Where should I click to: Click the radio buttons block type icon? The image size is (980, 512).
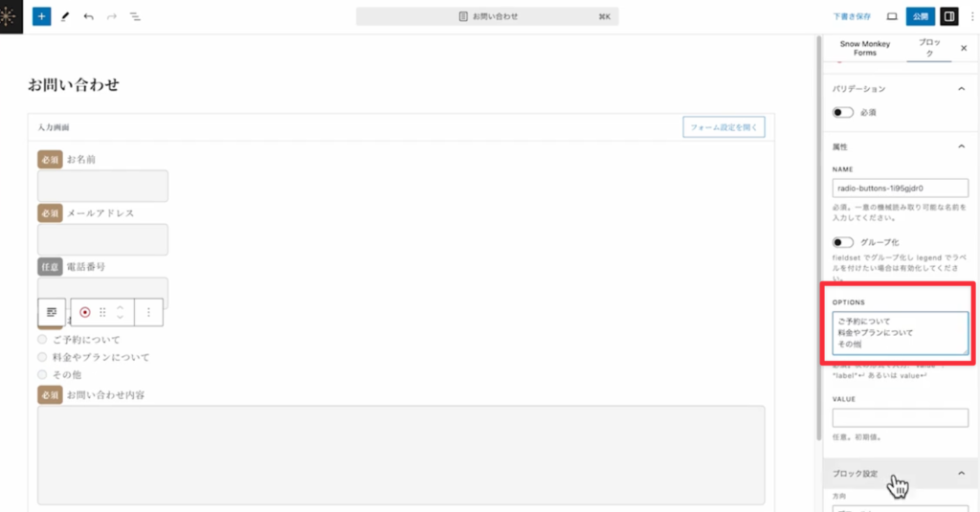85,312
